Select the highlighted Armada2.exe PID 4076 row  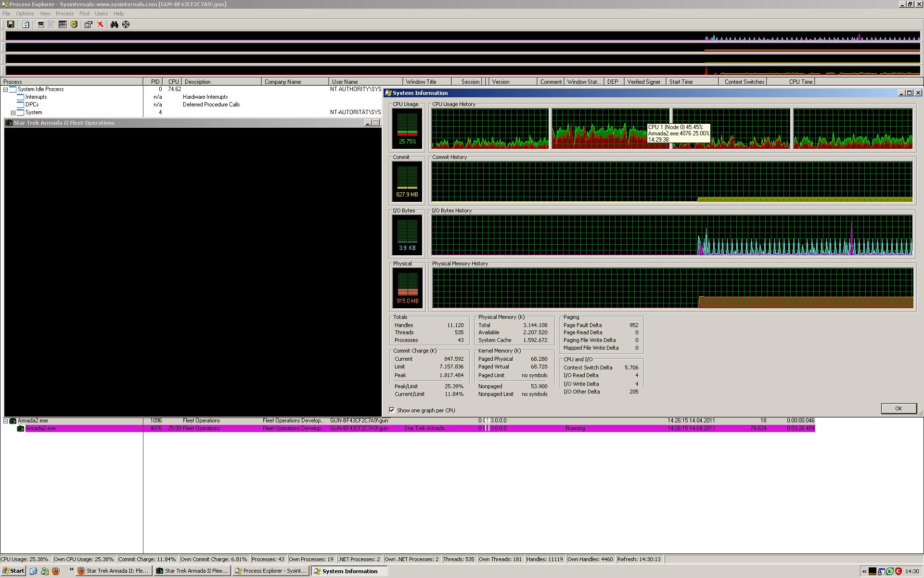coord(40,428)
